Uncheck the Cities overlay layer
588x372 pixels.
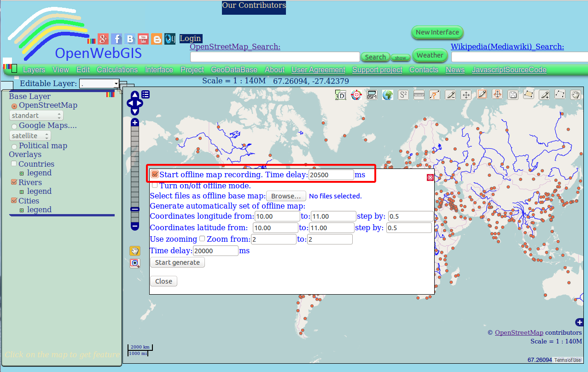pyautogui.click(x=14, y=201)
